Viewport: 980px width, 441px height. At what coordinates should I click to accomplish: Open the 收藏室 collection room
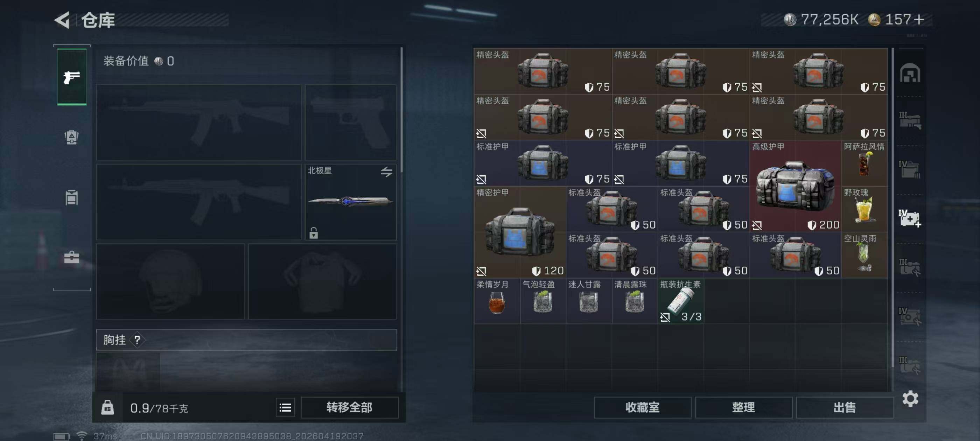click(x=643, y=407)
